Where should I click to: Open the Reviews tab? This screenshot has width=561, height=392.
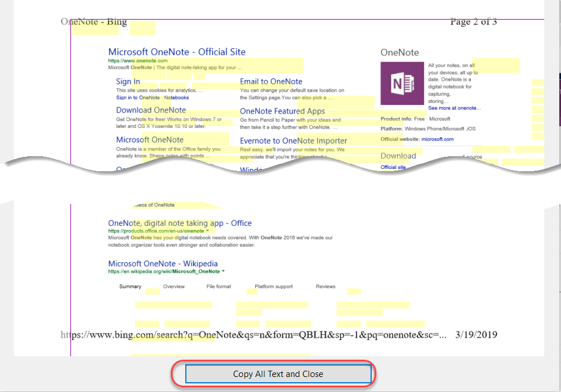tap(326, 287)
